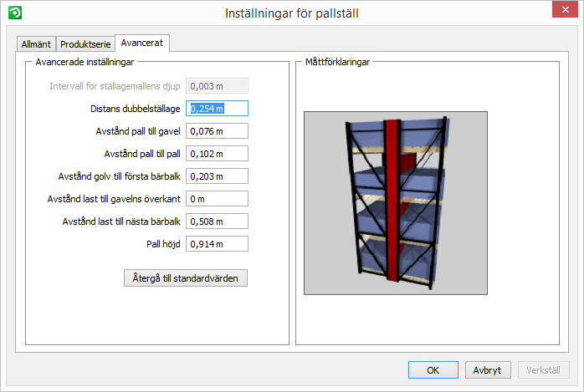Click the Avstånd pall till pall label
The height and width of the screenshot is (392, 584).
click(142, 154)
